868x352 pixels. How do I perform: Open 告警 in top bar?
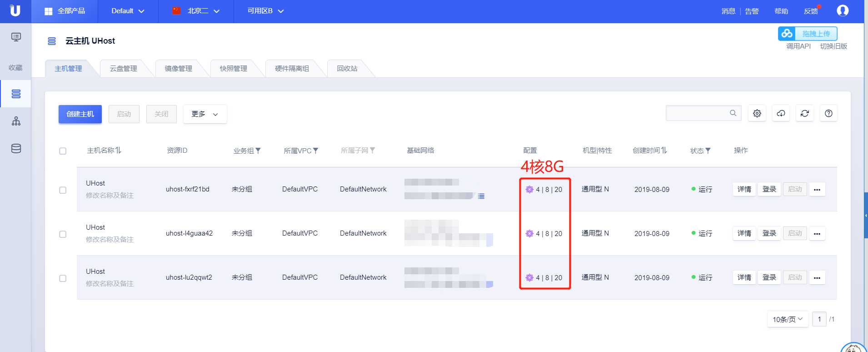(x=752, y=11)
